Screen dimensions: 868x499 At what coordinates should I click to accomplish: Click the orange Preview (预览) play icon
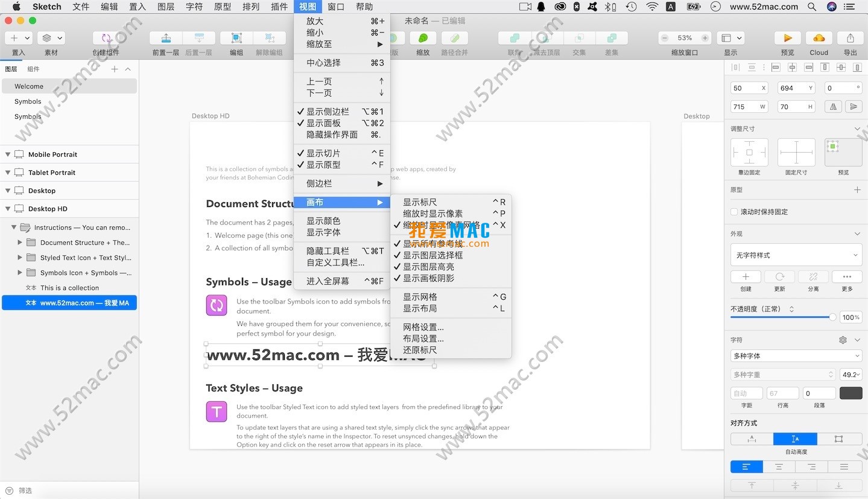click(x=788, y=38)
